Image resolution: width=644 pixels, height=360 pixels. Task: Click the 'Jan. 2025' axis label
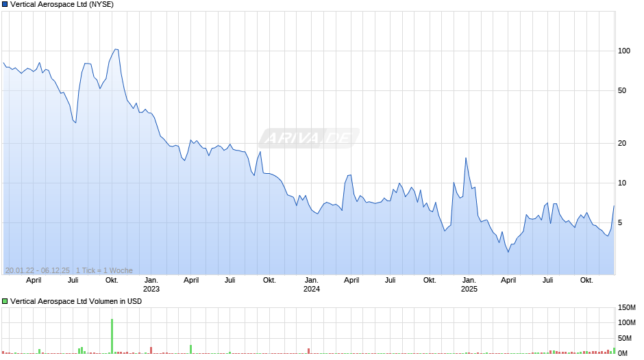tap(469, 285)
